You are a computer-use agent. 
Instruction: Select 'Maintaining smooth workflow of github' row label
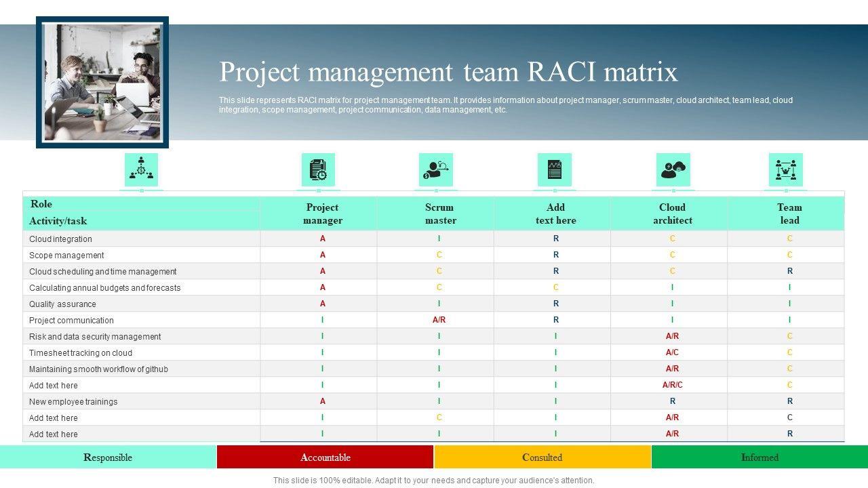pyautogui.click(x=98, y=369)
